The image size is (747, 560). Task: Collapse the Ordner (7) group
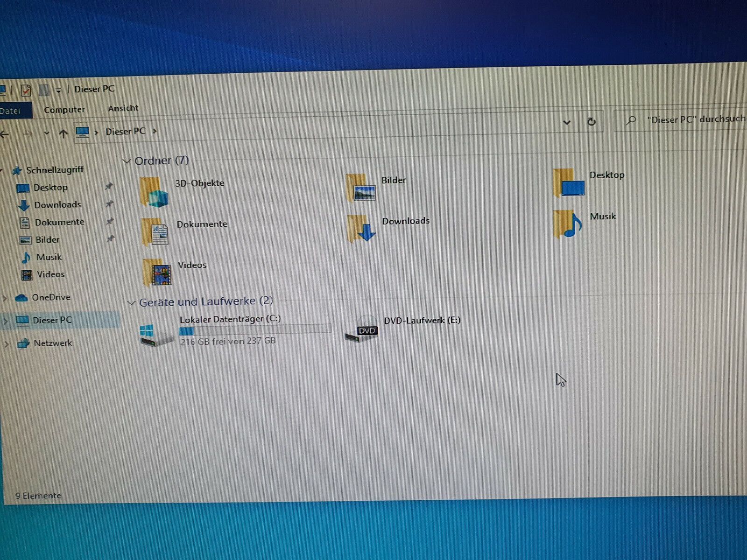pyautogui.click(x=127, y=161)
